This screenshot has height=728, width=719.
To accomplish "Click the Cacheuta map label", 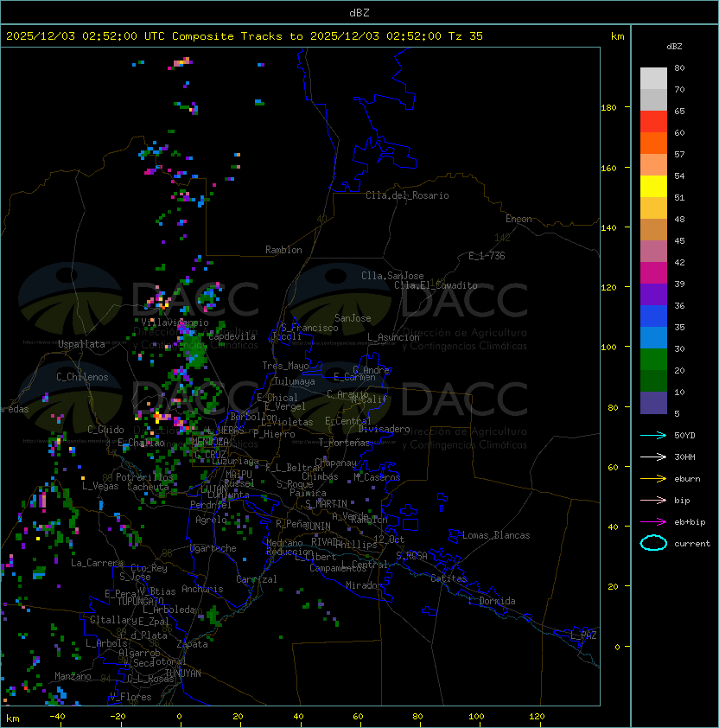I will coord(148,487).
